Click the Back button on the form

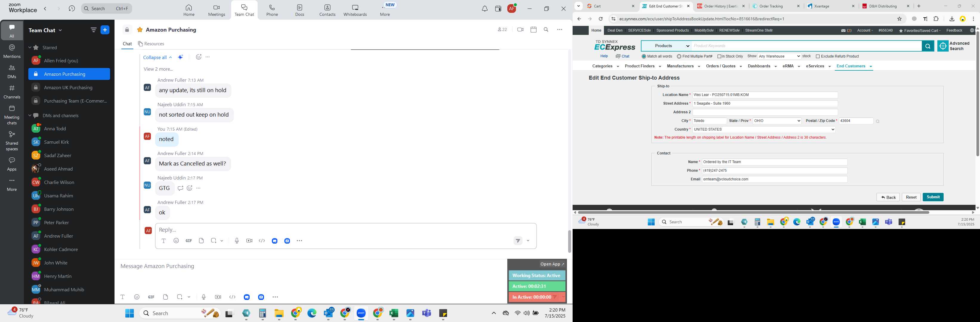[888, 197]
